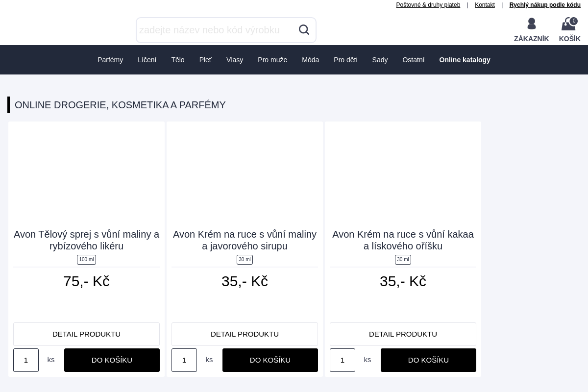Click Detail produktu for kakao krém
The image size is (588, 392).
point(403,334)
